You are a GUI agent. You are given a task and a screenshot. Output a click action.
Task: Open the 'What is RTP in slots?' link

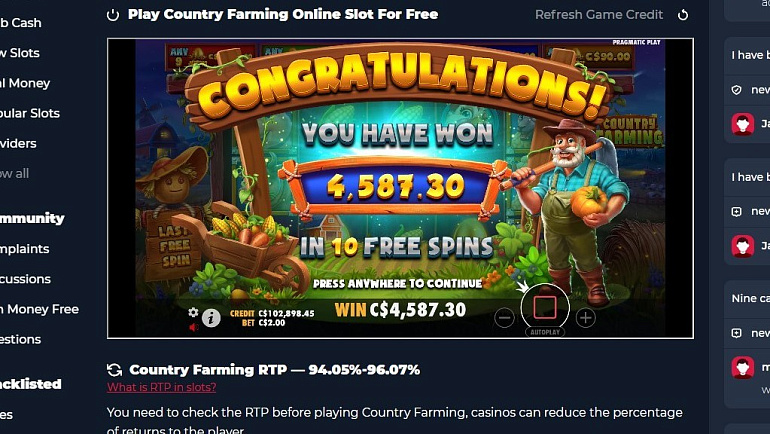[162, 387]
